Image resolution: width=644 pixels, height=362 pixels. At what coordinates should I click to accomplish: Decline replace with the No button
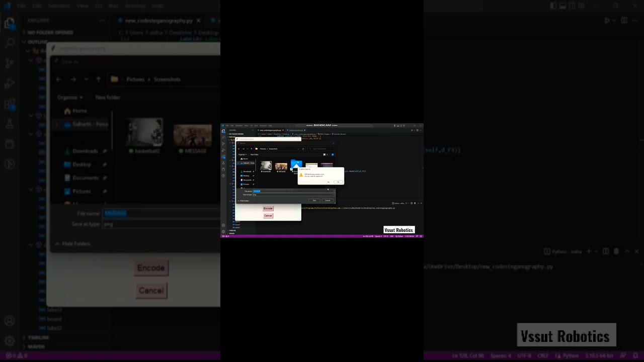click(x=338, y=182)
